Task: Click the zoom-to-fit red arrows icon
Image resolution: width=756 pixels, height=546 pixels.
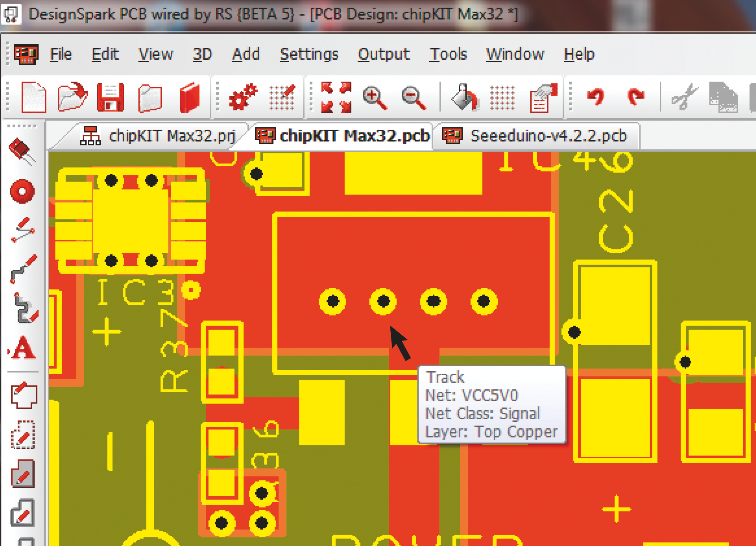Action: tap(336, 97)
